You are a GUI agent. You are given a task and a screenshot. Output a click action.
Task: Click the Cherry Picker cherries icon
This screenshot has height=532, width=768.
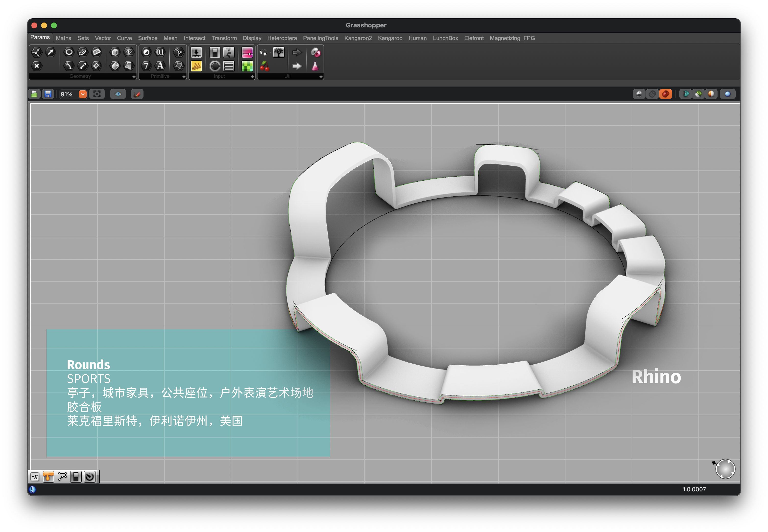264,66
